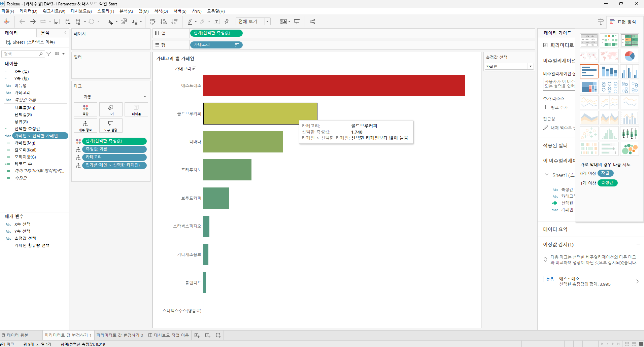Select the text table in Show Me
644x347 pixels.
589,40
